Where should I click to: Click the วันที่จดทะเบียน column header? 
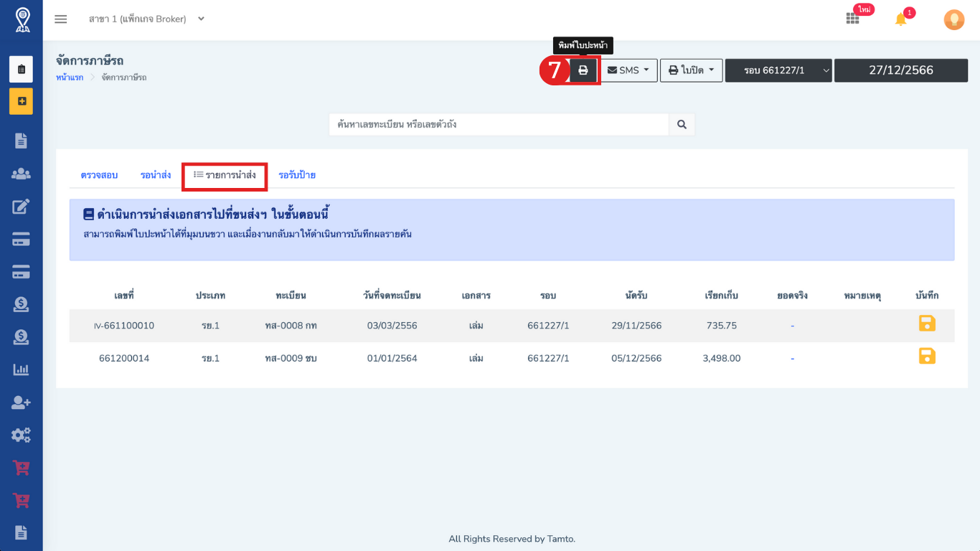pos(392,296)
